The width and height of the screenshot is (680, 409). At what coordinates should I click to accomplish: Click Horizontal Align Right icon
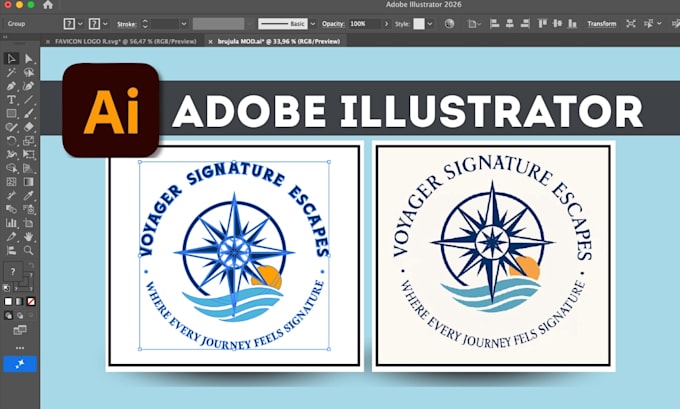pos(525,24)
